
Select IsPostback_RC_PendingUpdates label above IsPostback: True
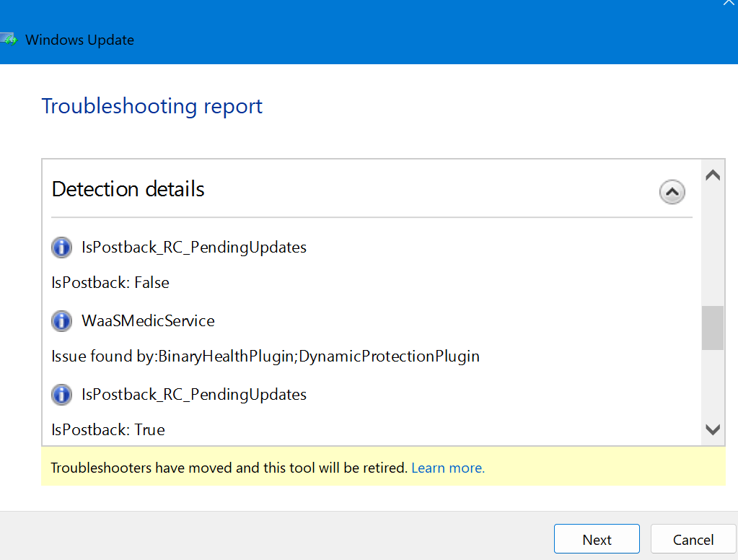point(194,395)
